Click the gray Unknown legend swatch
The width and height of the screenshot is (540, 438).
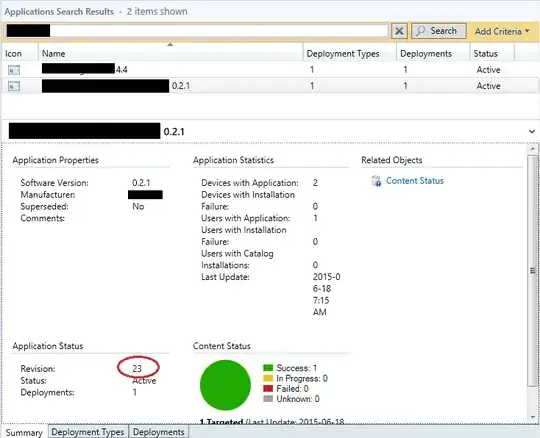268,399
